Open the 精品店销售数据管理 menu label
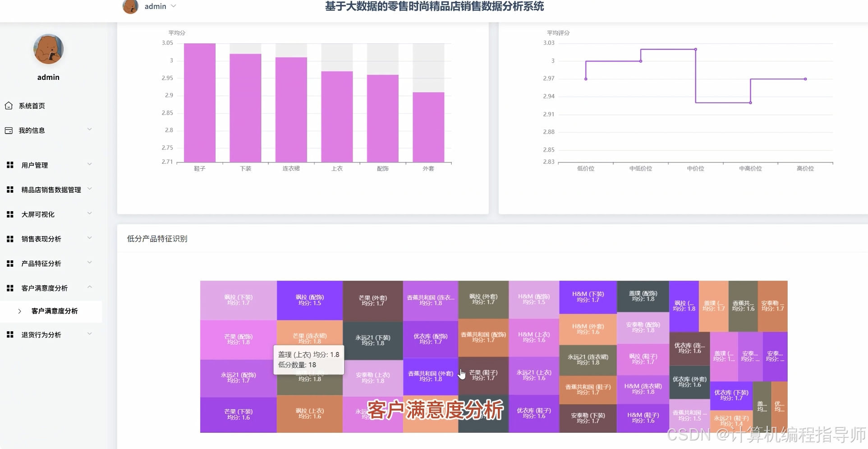Viewport: 868px width, 449px height. 51,190
